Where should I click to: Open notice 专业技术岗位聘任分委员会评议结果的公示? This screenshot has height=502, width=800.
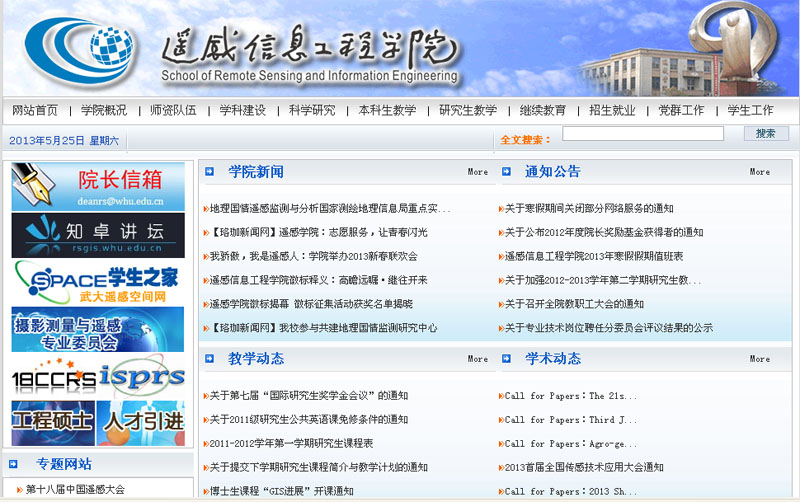pyautogui.click(x=609, y=328)
